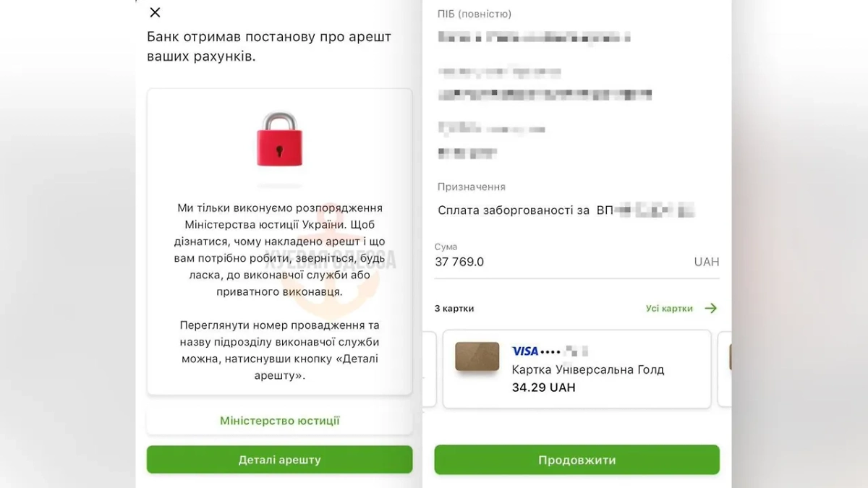
Task: Tap the golden card chip icon
Action: 477,356
